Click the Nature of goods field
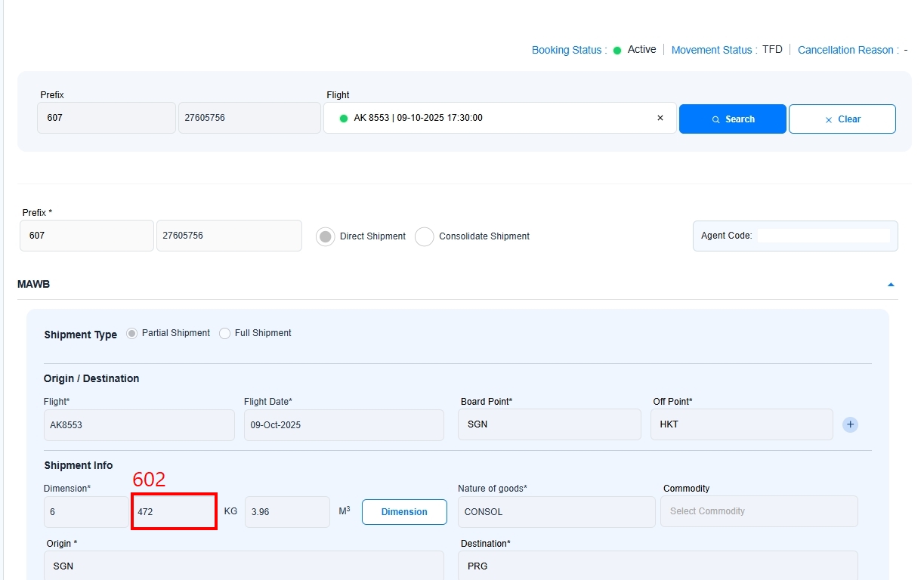Image resolution: width=924 pixels, height=580 pixels. click(x=556, y=511)
